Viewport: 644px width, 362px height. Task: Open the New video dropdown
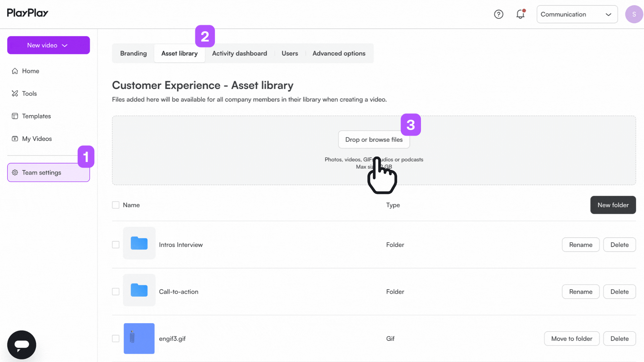48,45
